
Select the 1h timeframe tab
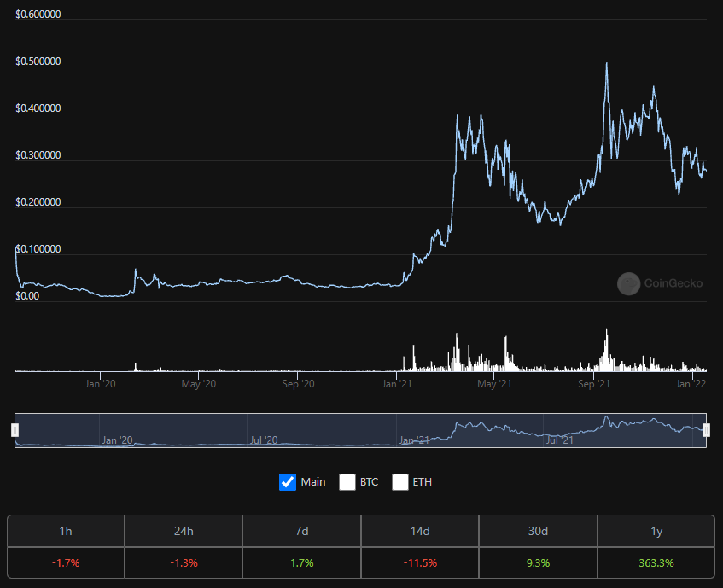point(66,532)
